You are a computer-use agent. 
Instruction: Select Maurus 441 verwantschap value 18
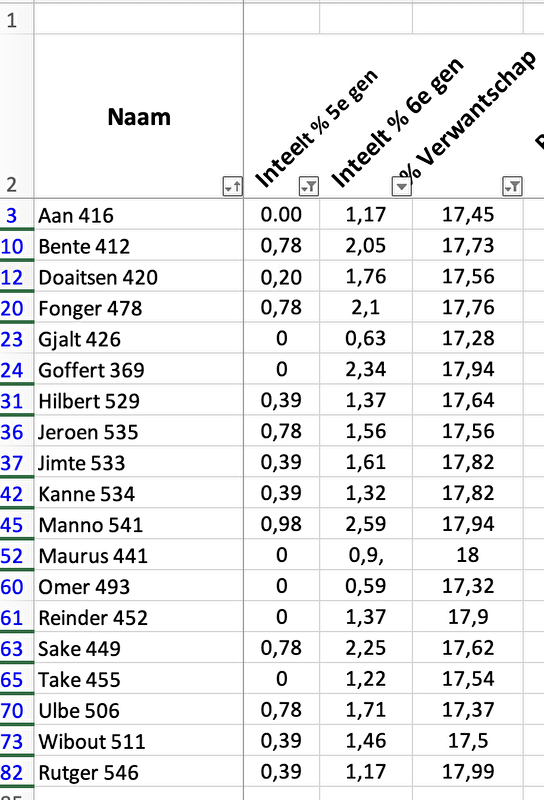(x=468, y=555)
